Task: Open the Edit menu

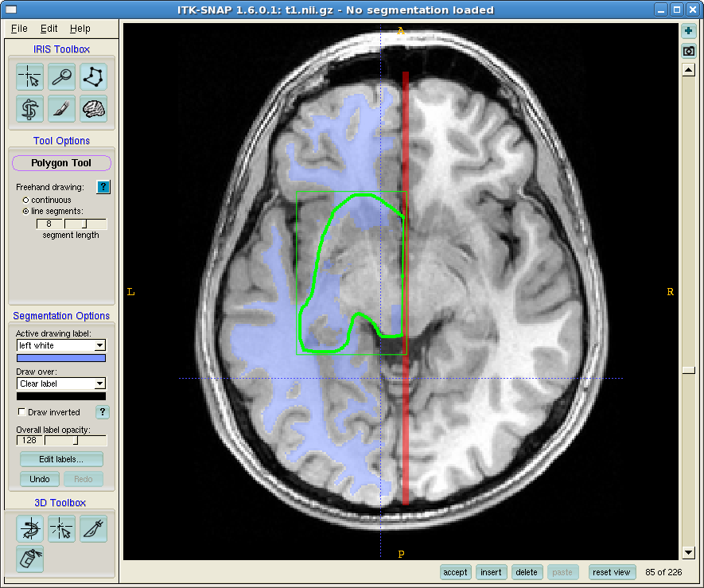Action: pos(49,29)
